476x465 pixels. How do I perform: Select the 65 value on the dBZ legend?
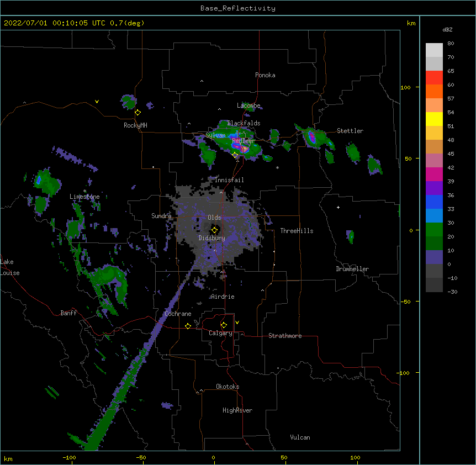(451, 71)
